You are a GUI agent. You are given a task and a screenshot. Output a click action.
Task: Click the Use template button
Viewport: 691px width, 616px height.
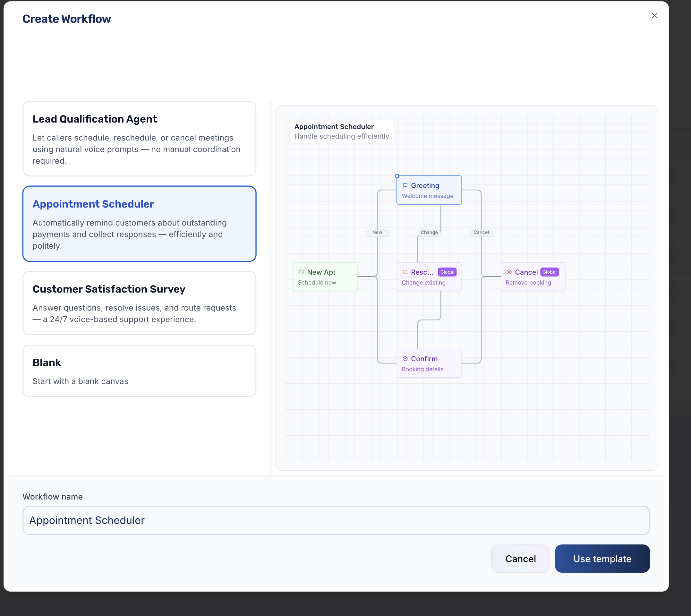(x=602, y=559)
